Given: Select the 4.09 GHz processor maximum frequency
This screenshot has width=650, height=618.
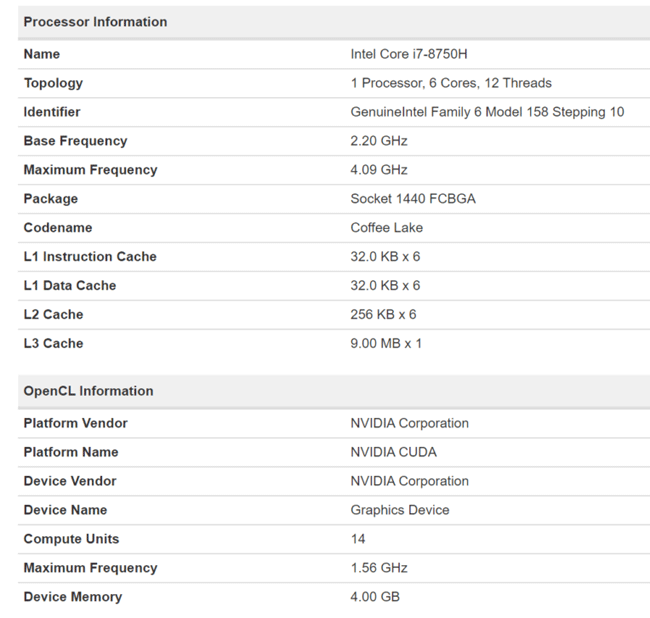Looking at the screenshot, I should tap(379, 170).
